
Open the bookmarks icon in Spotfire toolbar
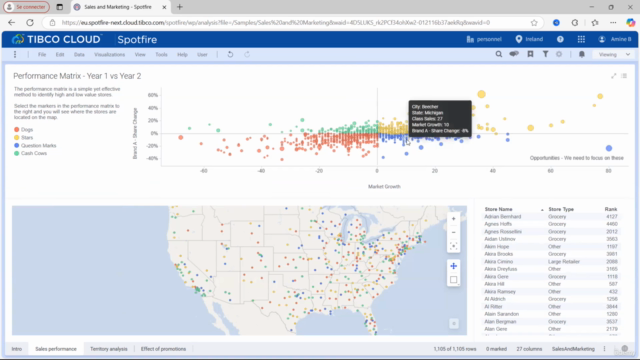coord(530,54)
